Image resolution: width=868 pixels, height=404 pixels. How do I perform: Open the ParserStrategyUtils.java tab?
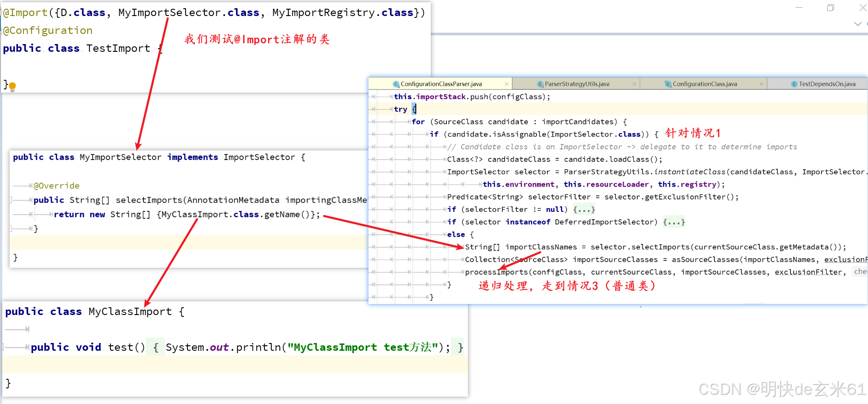577,84
